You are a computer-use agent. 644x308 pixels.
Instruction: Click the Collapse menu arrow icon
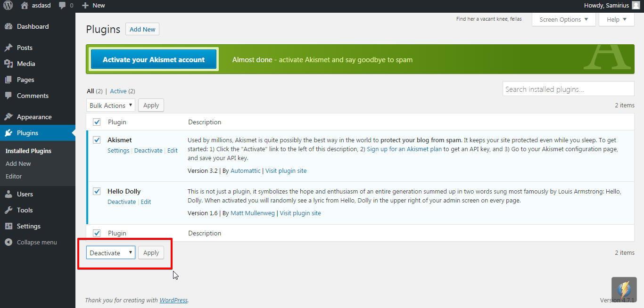(x=8, y=242)
